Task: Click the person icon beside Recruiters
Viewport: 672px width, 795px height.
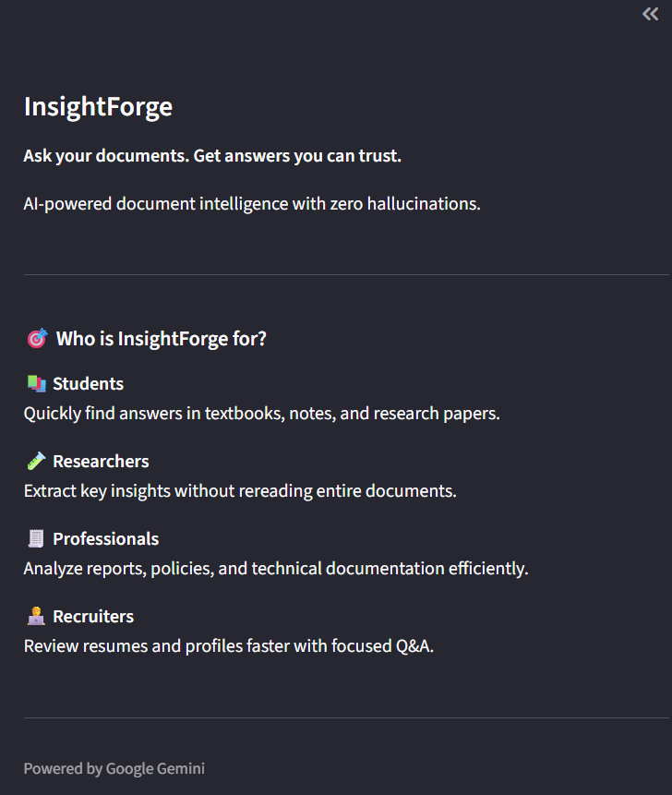Action: tap(36, 616)
